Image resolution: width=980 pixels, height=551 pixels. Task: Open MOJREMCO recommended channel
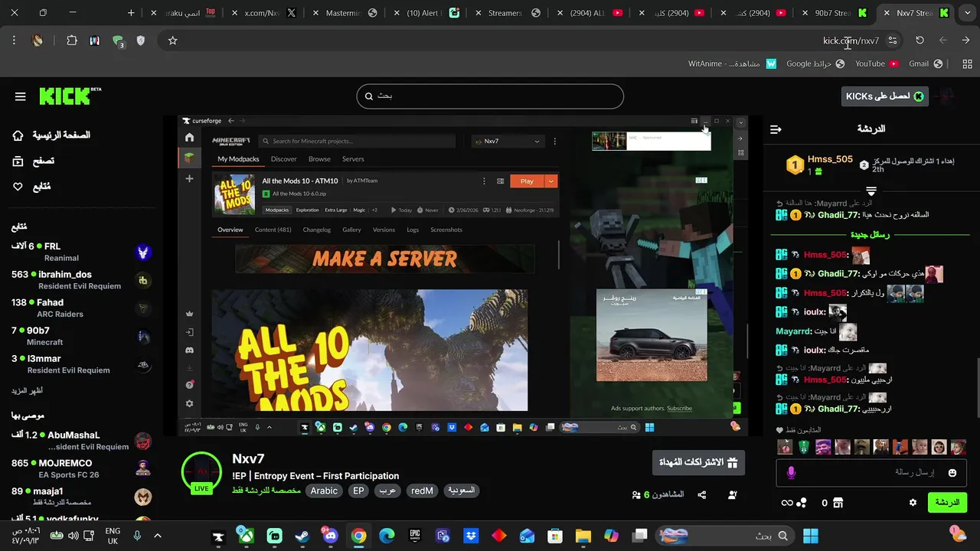click(x=81, y=468)
